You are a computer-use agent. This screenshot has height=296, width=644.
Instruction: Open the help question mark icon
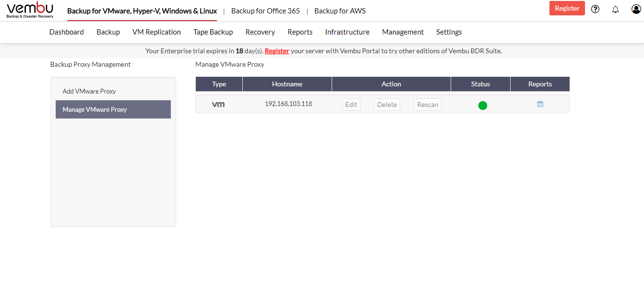[x=595, y=9]
